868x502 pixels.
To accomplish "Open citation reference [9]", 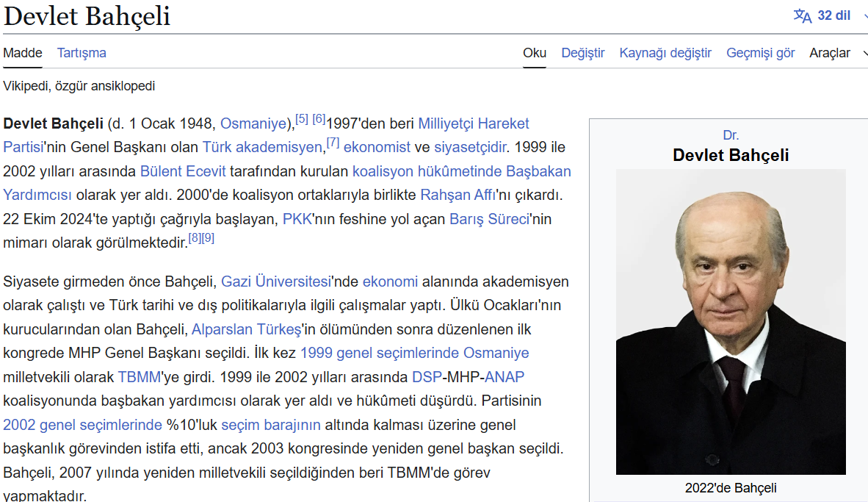I will click(x=208, y=237).
